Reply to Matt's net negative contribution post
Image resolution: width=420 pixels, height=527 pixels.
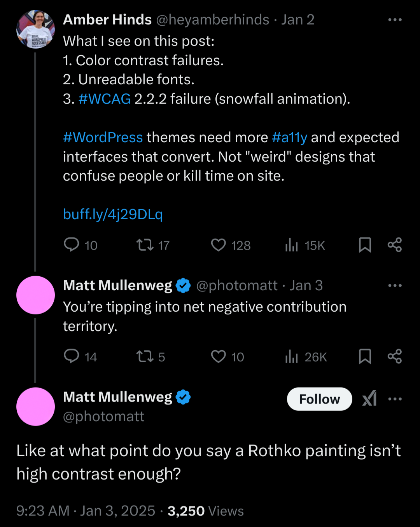coord(72,356)
